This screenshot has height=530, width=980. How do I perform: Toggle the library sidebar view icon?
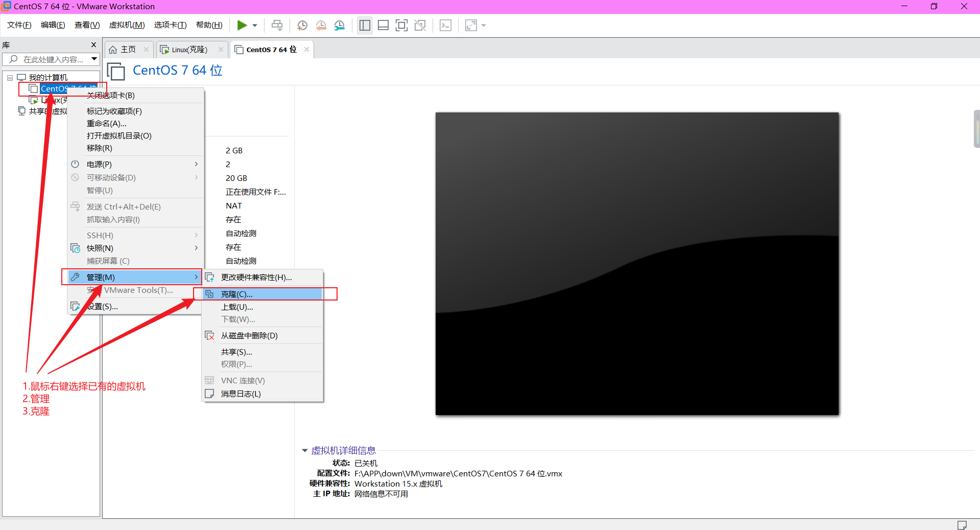tap(365, 25)
